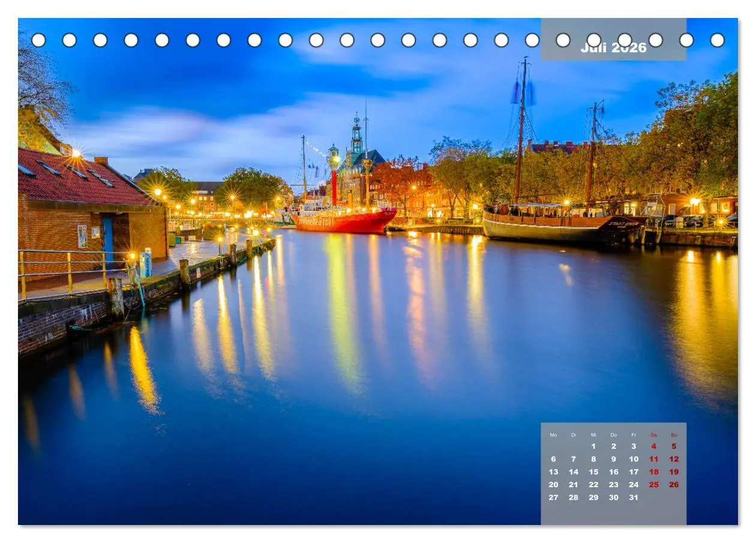Image resolution: width=756 pixels, height=543 pixels.
Task: Select calendar date 16
Action: click(614, 472)
